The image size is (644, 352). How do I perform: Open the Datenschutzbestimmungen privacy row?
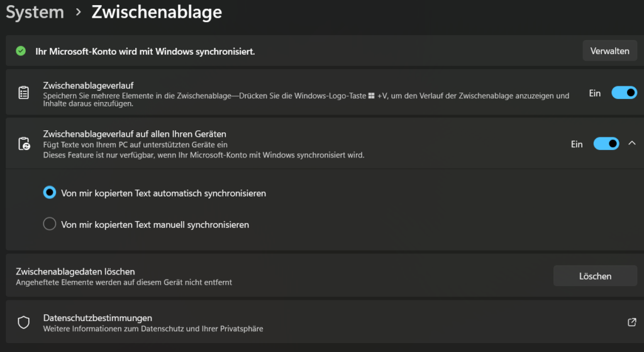[x=314, y=322]
